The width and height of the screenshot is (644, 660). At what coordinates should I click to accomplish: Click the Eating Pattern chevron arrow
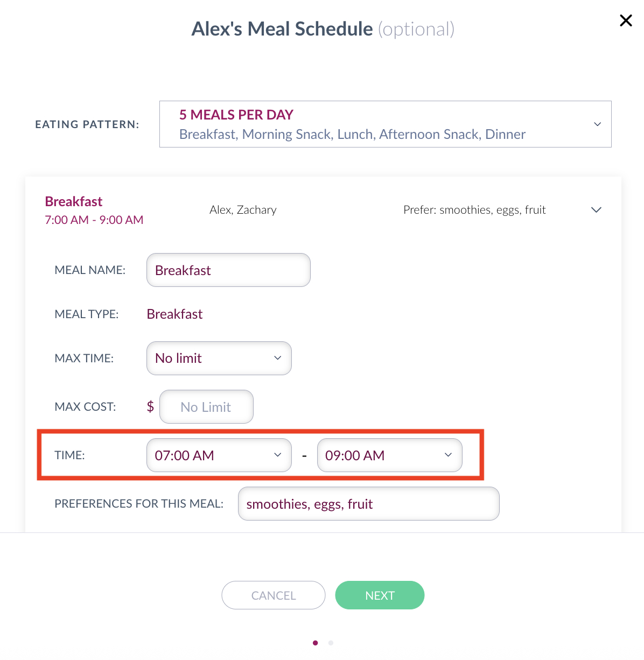597,124
